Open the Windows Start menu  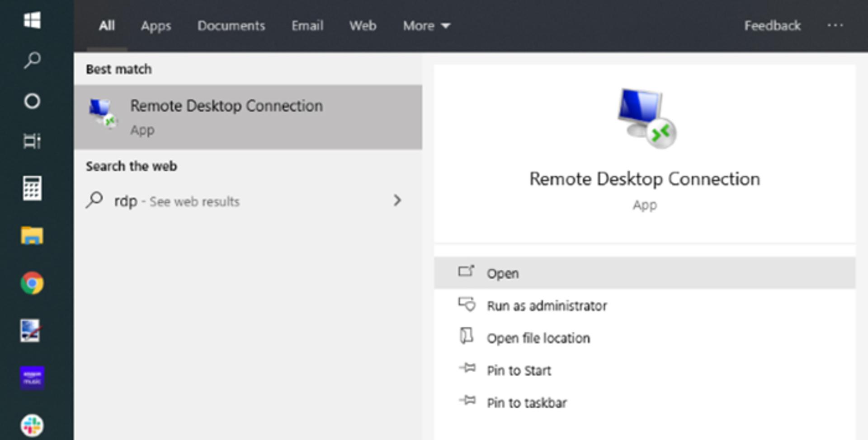pos(32,20)
